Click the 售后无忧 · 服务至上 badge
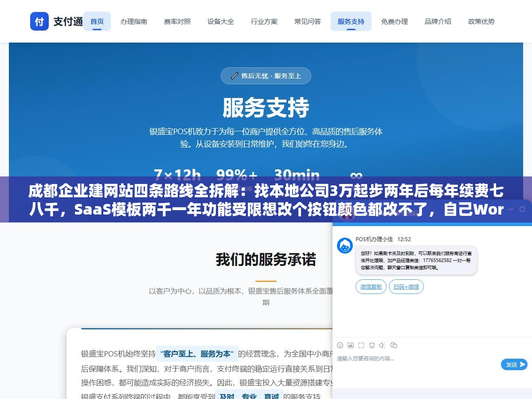The height and width of the screenshot is (399, 532). [x=266, y=76]
